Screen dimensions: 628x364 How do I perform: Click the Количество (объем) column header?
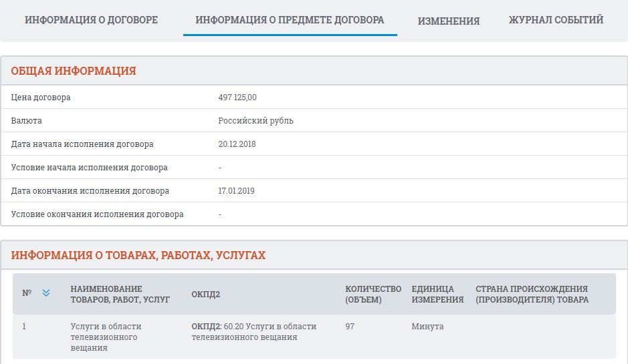pyautogui.click(x=373, y=294)
